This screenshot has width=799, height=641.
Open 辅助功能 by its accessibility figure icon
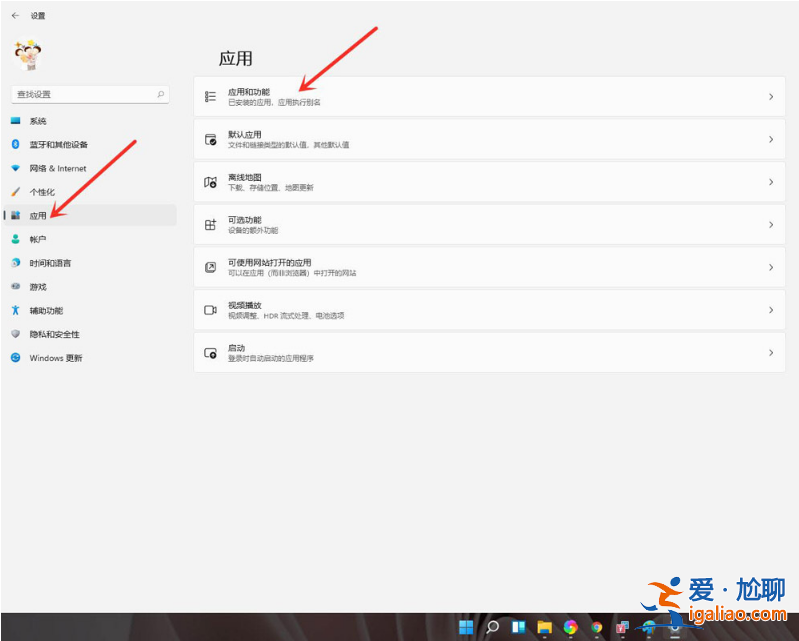coord(16,310)
